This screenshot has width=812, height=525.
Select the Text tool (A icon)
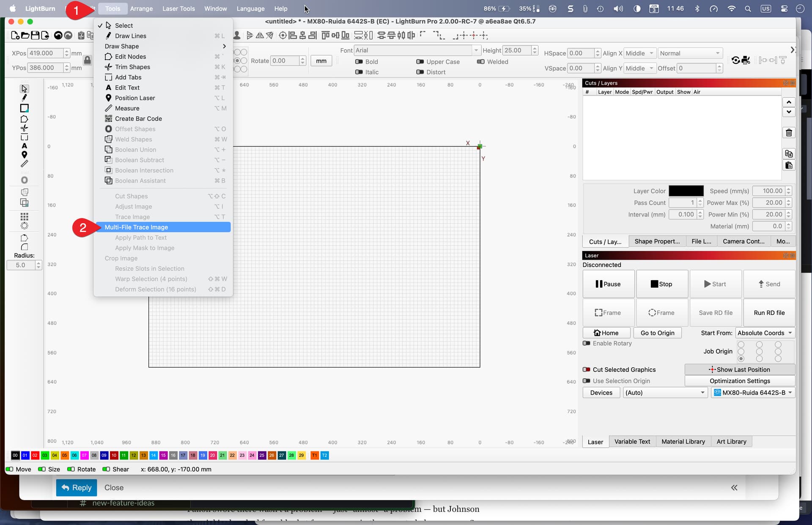click(24, 146)
